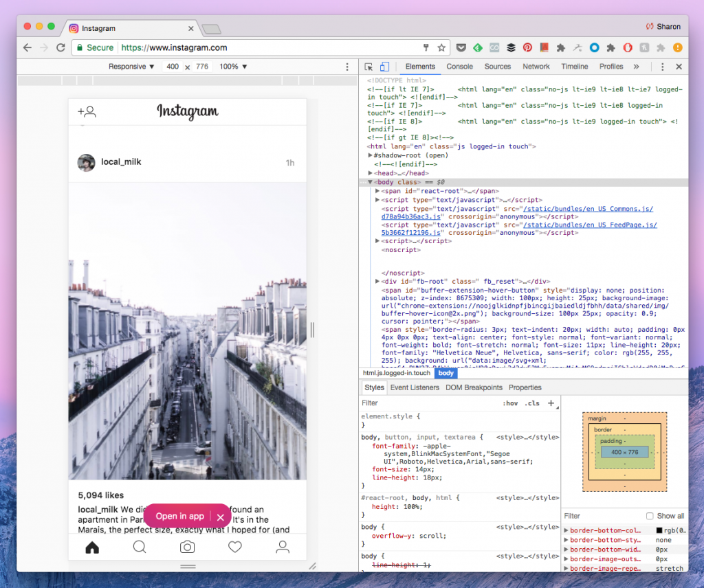Open the heart activity icon
The image size is (704, 588).
[x=235, y=547]
